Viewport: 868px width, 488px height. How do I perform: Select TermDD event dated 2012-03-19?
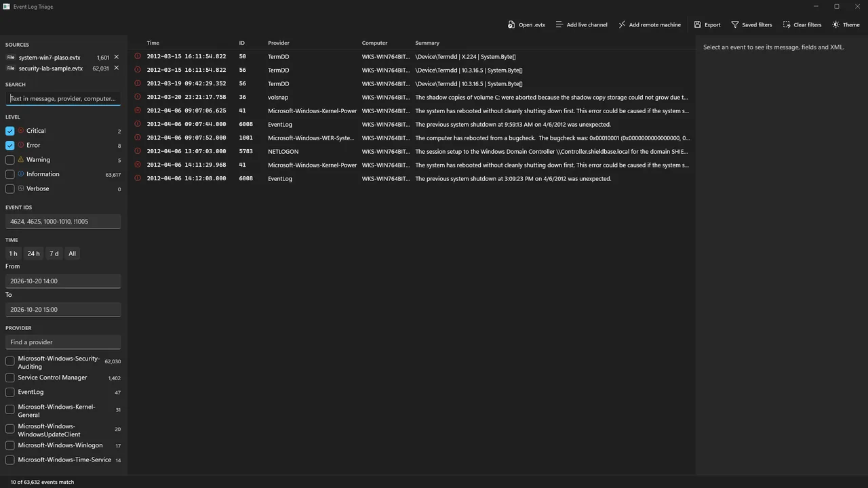click(412, 83)
